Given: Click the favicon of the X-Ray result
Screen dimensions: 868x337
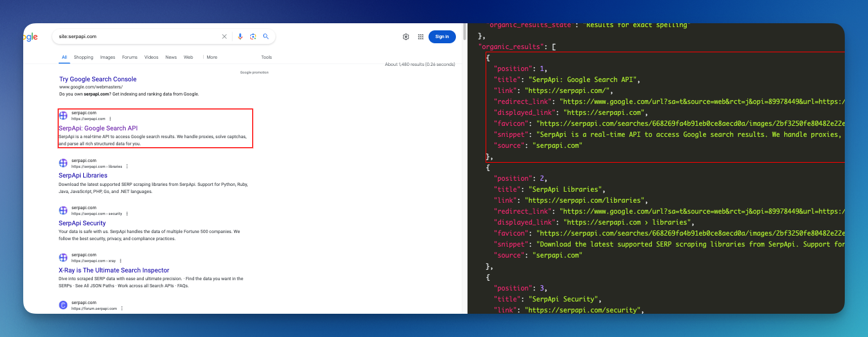Looking at the screenshot, I should (63, 258).
